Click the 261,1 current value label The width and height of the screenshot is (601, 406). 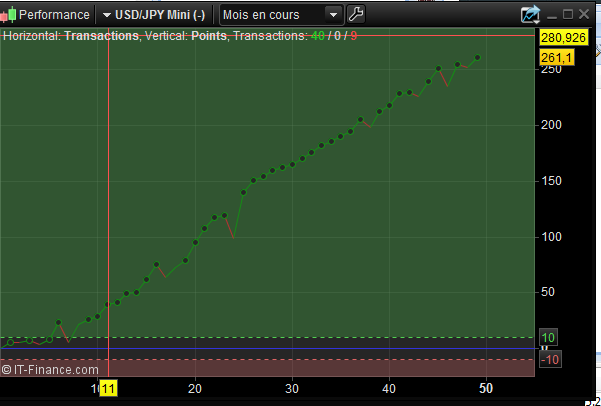(557, 58)
